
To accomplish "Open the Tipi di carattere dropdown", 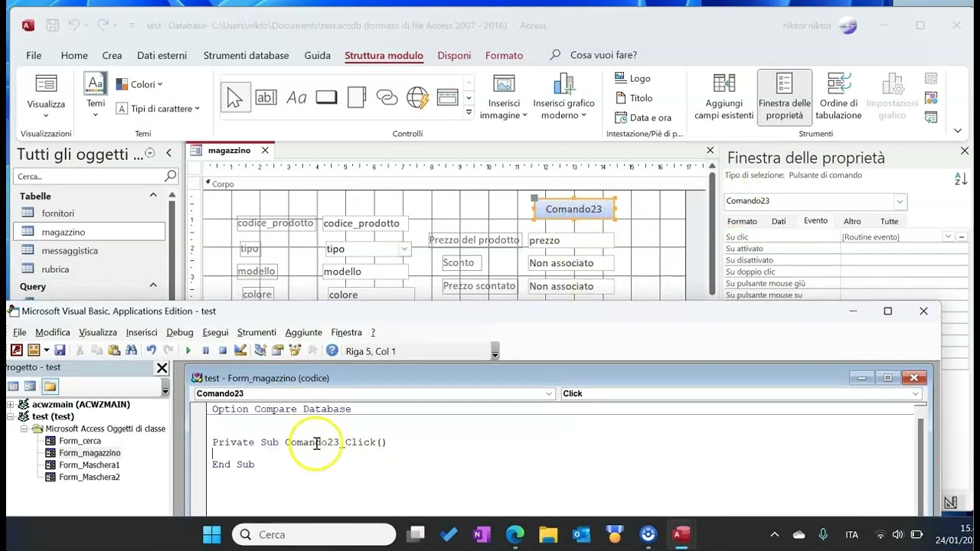I will click(x=158, y=109).
